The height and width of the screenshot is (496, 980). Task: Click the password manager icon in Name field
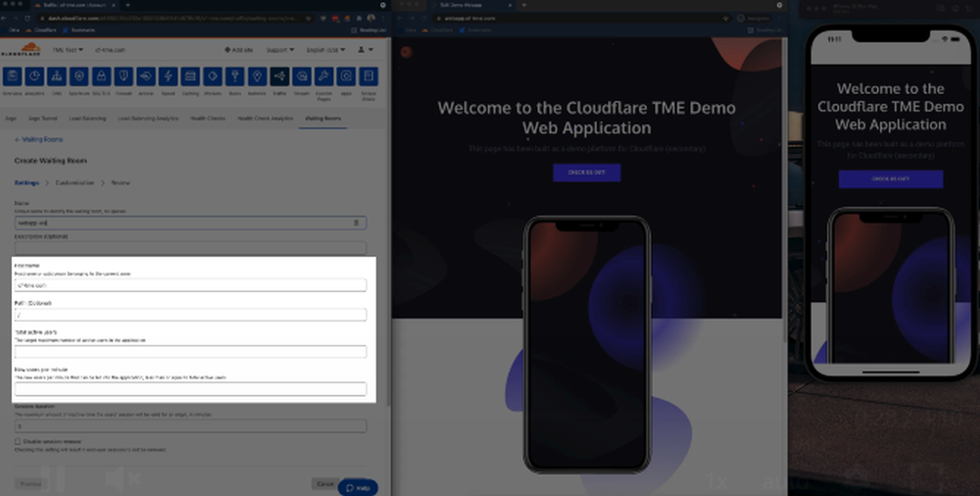click(357, 223)
